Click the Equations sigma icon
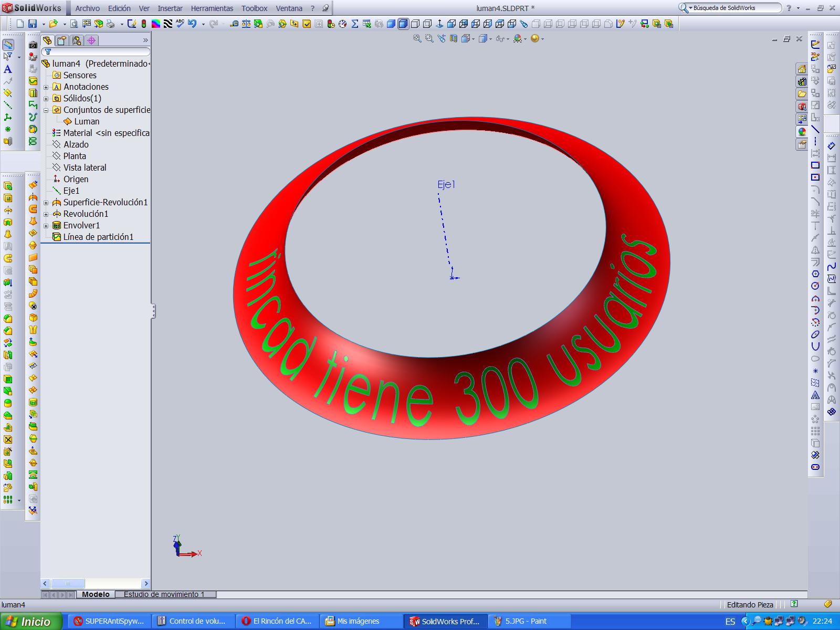Screen dimensions: 840x630 click(355, 24)
